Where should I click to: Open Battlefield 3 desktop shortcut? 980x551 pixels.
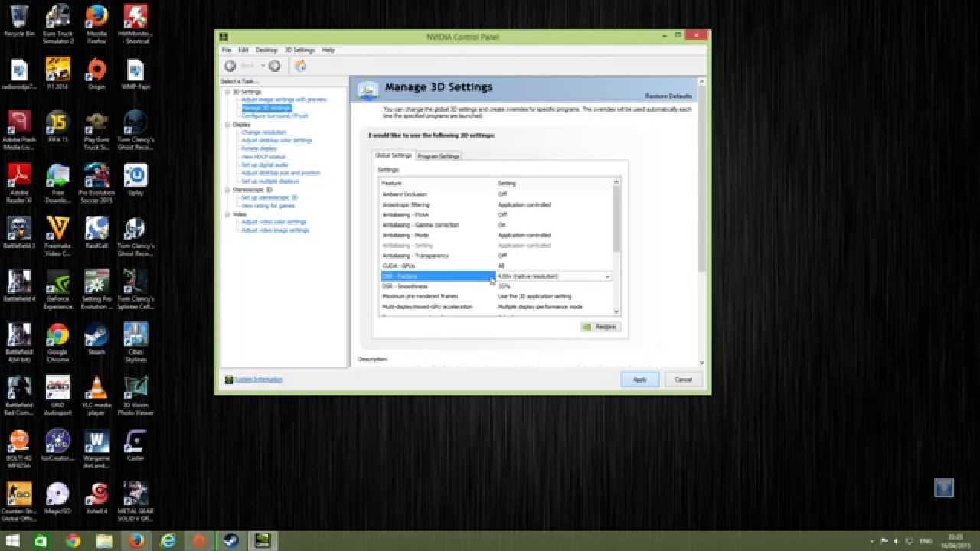[19, 233]
